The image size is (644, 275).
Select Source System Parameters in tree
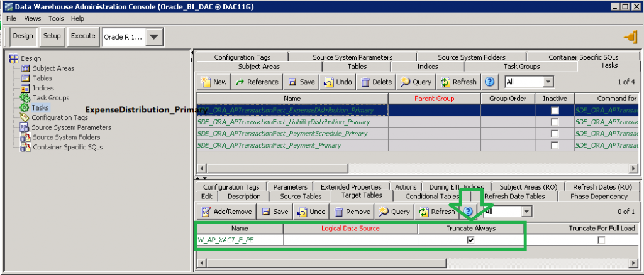tap(71, 127)
